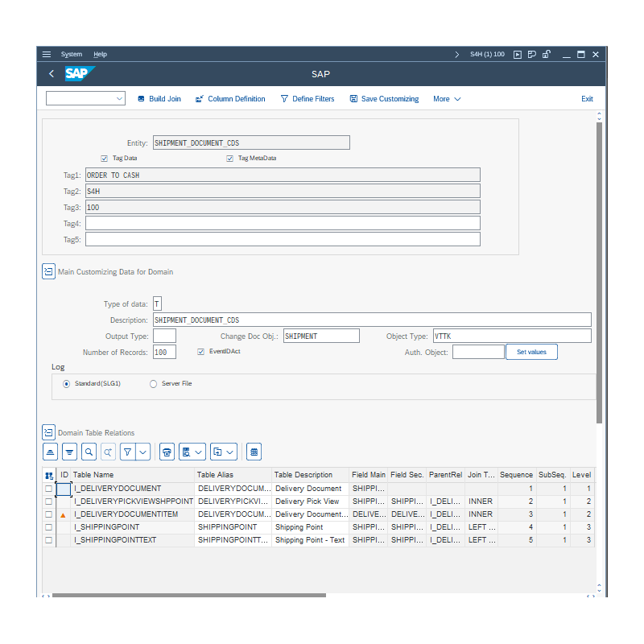The height and width of the screenshot is (644, 644).
Task: Collapse Domain Table Relations section
Action: [x=48, y=432]
